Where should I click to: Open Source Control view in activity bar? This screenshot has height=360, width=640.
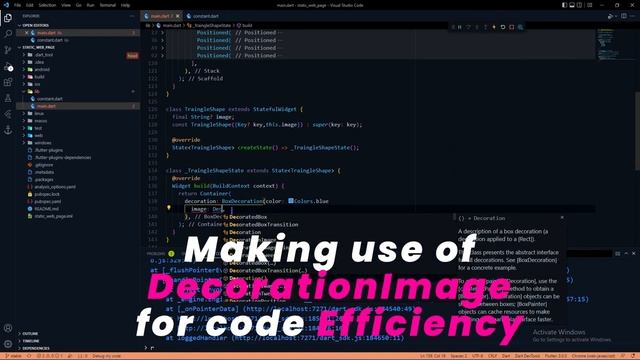[x=8, y=50]
